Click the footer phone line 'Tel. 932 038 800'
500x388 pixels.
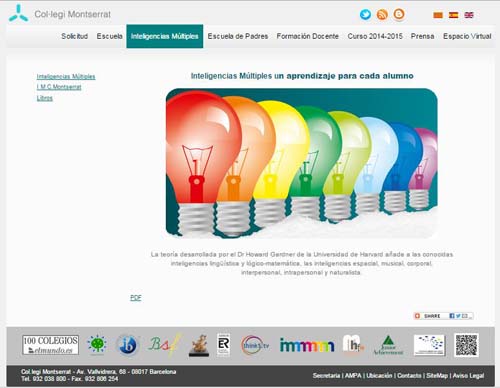[43, 379]
